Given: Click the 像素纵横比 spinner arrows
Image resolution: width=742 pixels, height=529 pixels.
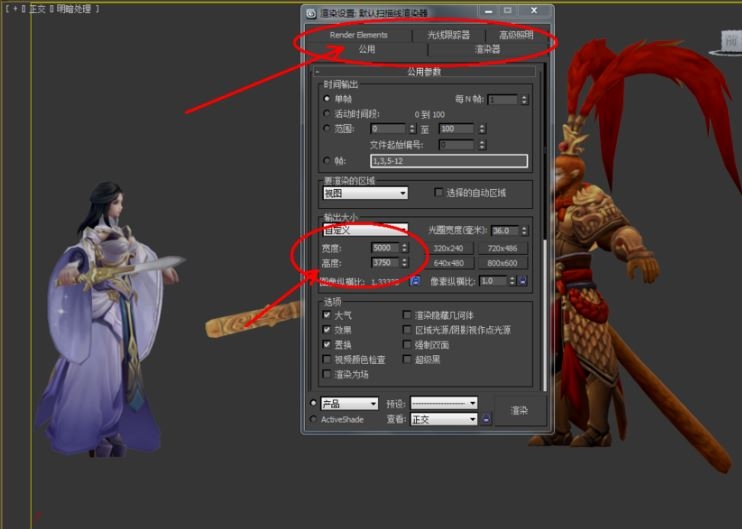Looking at the screenshot, I should (x=512, y=281).
